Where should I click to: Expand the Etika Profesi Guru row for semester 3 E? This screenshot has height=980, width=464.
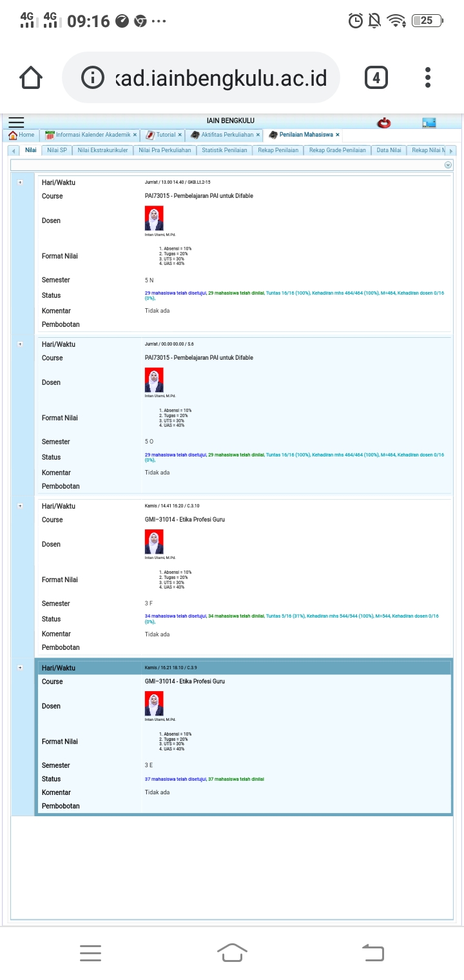pos(20,668)
